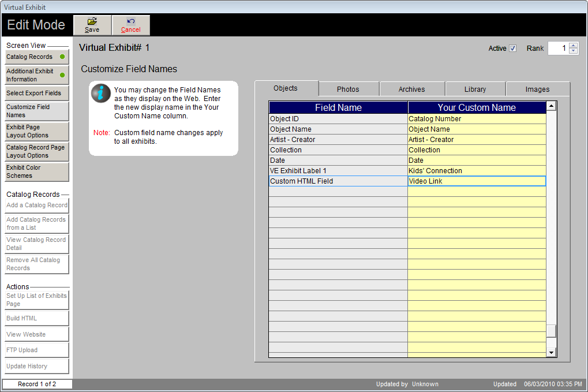This screenshot has height=392, width=588.
Task: Edit the Video Link custom name cell
Action: tap(477, 181)
